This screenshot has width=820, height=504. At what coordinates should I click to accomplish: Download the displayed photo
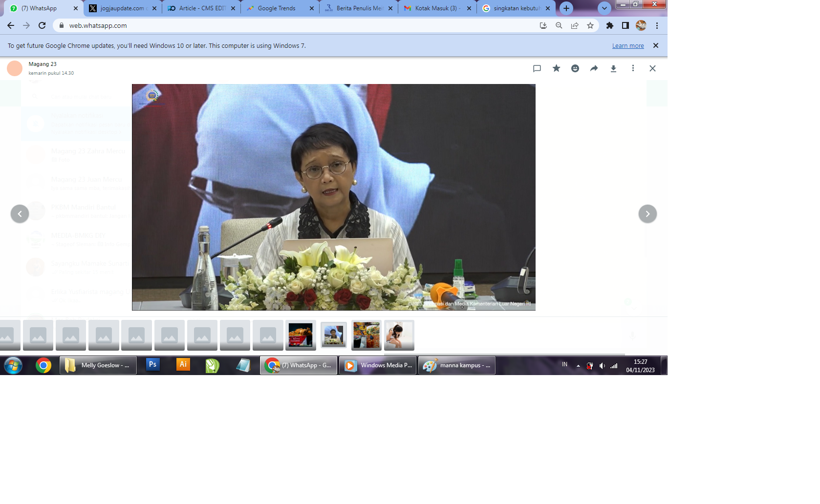pyautogui.click(x=613, y=68)
